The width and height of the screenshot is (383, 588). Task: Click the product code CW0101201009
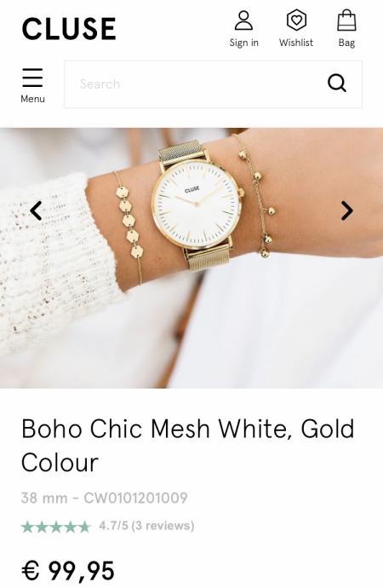[x=135, y=498]
